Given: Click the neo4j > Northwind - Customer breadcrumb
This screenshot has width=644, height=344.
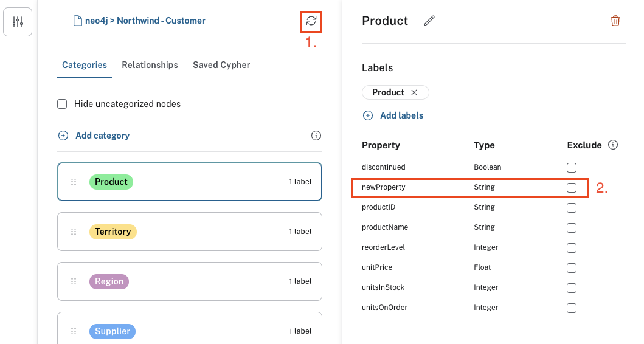Looking at the screenshot, I should tap(139, 21).
